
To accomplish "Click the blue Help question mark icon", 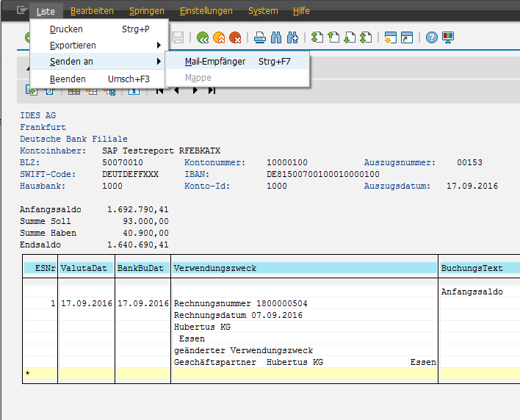I will [432, 37].
